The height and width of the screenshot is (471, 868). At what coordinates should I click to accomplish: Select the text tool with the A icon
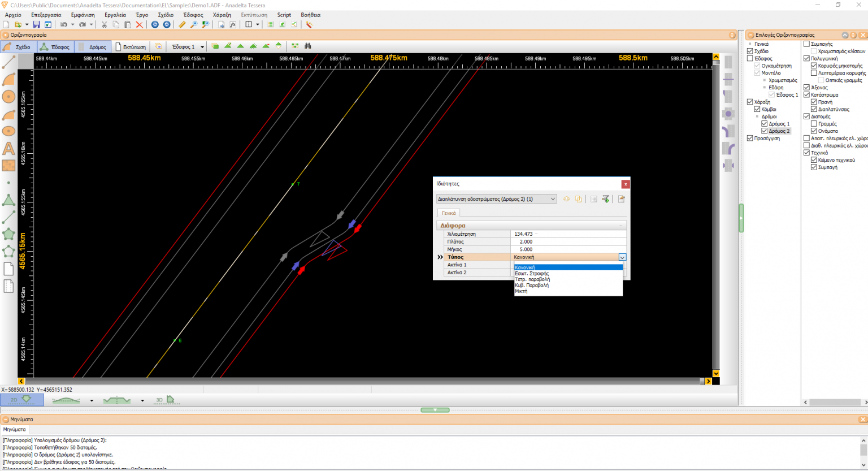click(8, 148)
